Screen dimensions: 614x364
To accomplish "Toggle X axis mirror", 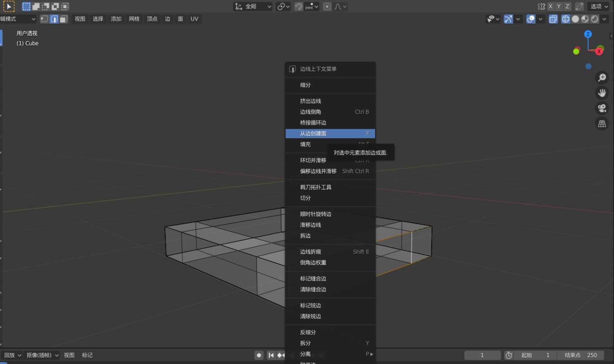I will pyautogui.click(x=550, y=6).
